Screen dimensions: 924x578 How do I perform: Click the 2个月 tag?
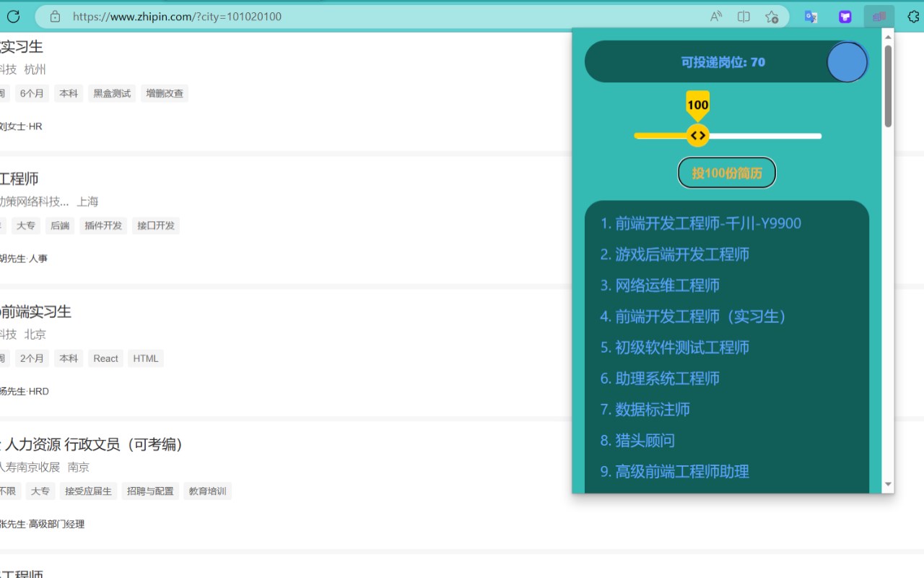pyautogui.click(x=32, y=358)
